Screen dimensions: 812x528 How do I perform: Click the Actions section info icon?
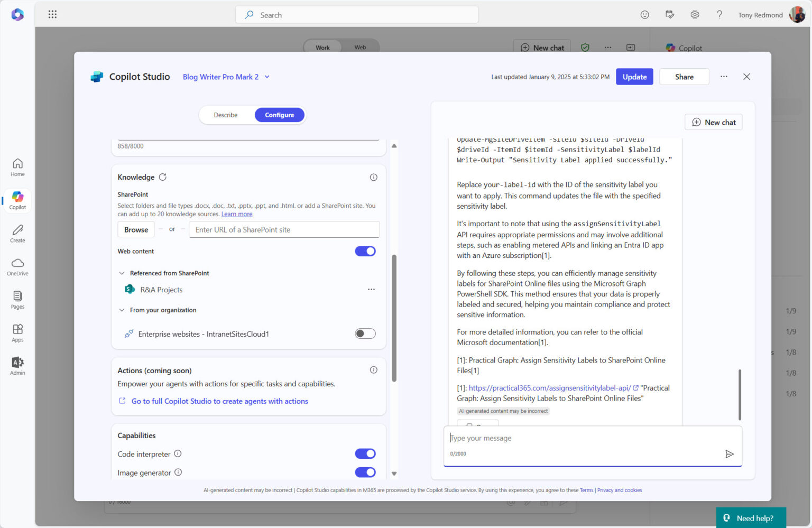click(x=373, y=370)
